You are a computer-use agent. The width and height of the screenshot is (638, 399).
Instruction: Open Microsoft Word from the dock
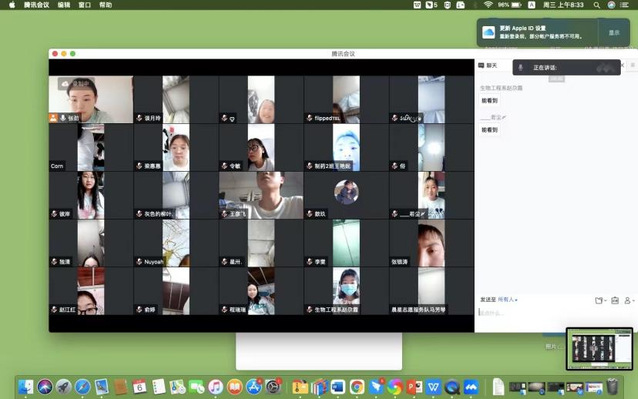338,387
